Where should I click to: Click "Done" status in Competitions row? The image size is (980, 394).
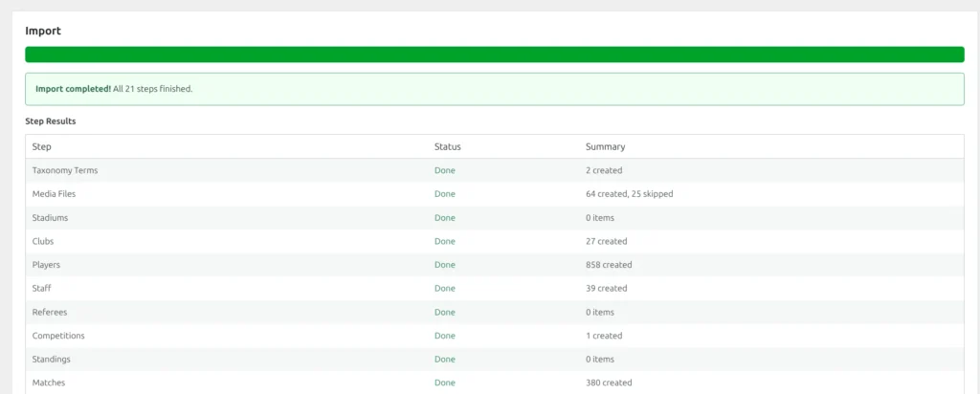coord(445,336)
